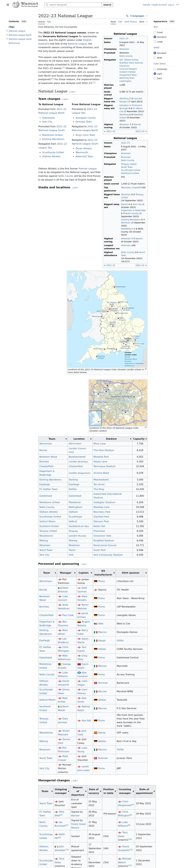Open Oldham Athletic under relegated teams
This screenshot has height=868, width=186.
[51, 156]
